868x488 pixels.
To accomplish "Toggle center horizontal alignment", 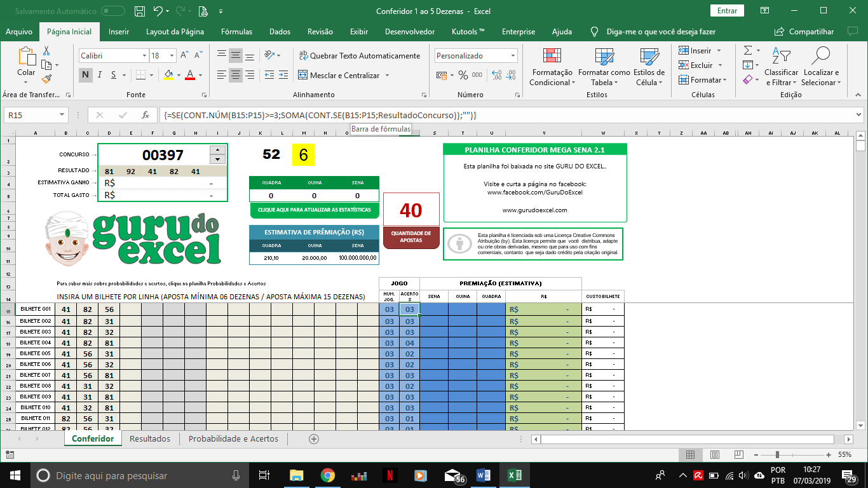I will point(236,75).
